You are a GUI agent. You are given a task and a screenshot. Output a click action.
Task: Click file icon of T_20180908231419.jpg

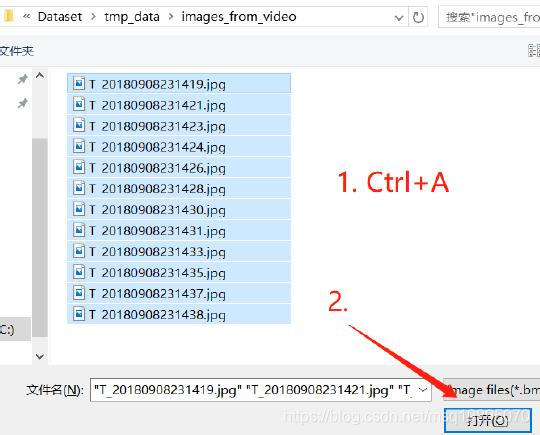(x=79, y=84)
